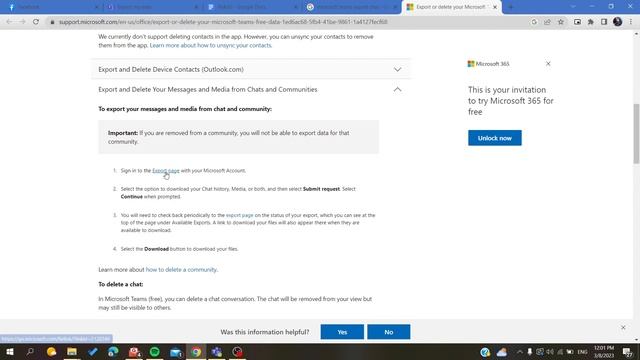Image resolution: width=640 pixels, height=360 pixels.
Task: Close the Microsoft 365 invitation panel
Action: pos(548,64)
